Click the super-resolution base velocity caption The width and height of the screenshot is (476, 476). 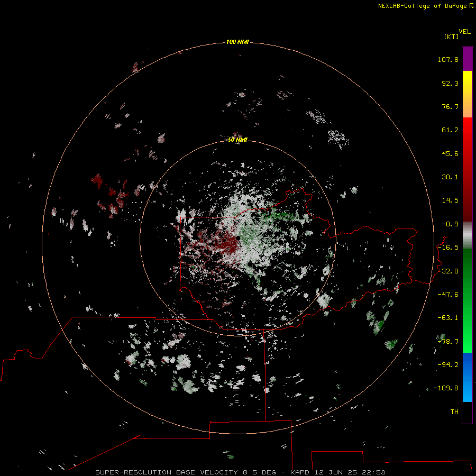240,472
